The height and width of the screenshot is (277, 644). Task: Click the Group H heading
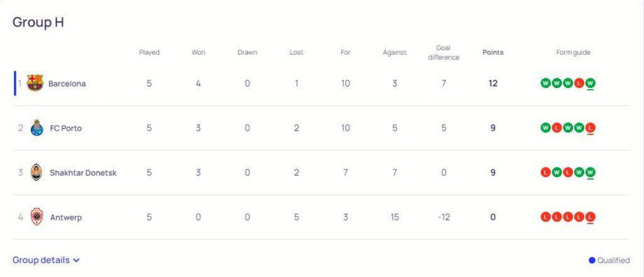[38, 23]
